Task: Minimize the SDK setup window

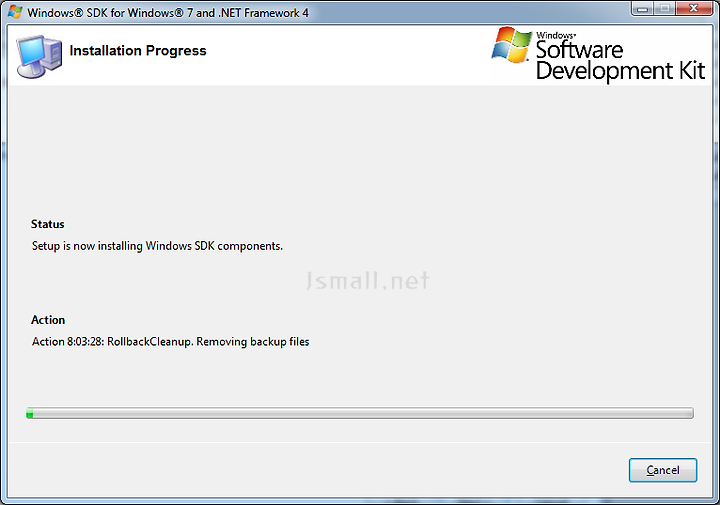Action: (x=642, y=9)
